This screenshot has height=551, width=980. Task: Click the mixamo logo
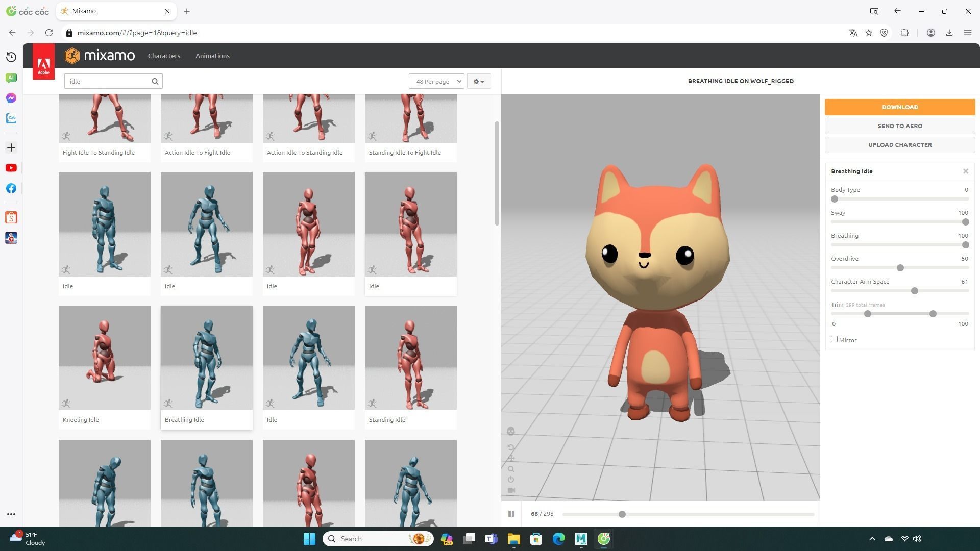[x=100, y=56]
